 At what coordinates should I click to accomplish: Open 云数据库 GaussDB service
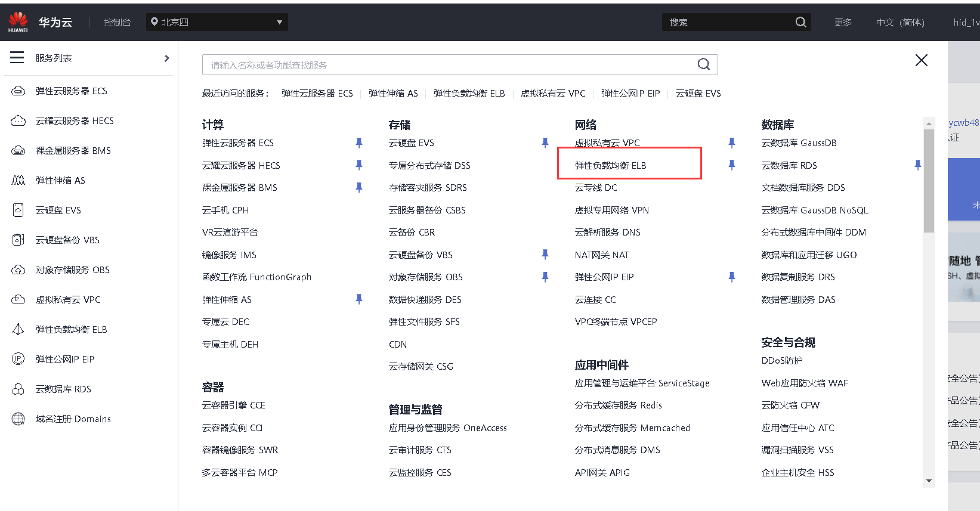coord(799,143)
